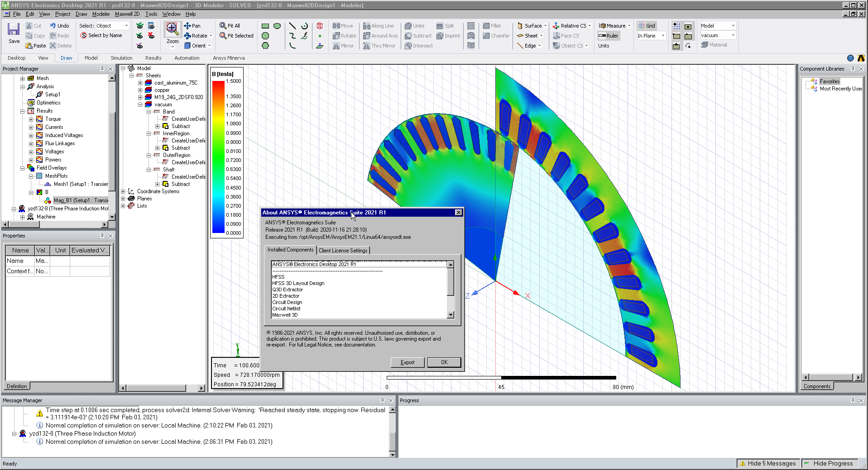Viewport: 868px width, 470px height.
Task: Click the Sheet tool icon
Action: tap(520, 36)
